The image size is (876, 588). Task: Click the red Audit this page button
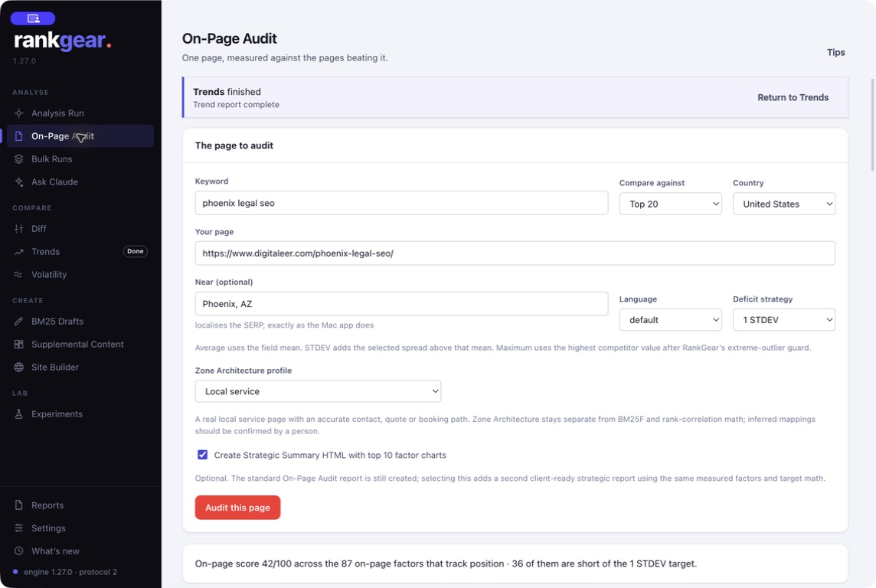[x=237, y=508]
